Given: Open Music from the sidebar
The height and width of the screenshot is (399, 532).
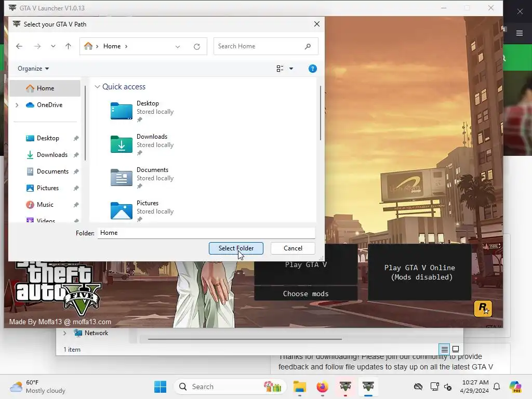Looking at the screenshot, I should click(39, 205).
